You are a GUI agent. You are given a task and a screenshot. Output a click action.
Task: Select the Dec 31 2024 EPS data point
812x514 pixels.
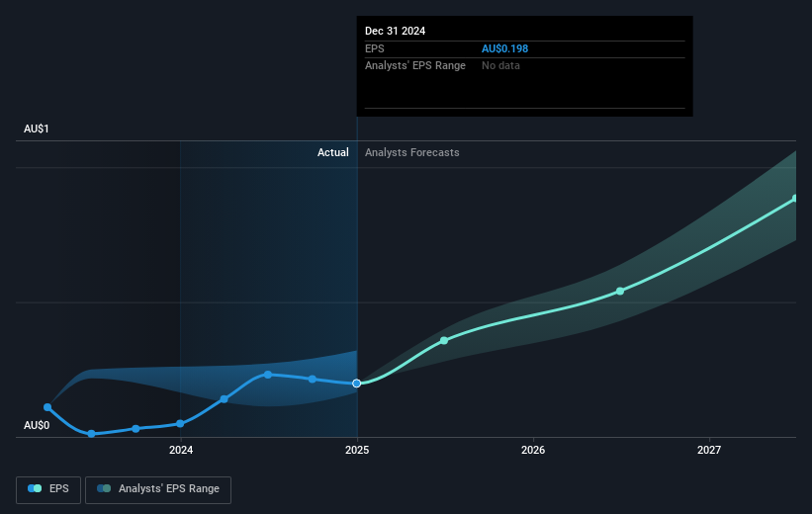(x=357, y=384)
